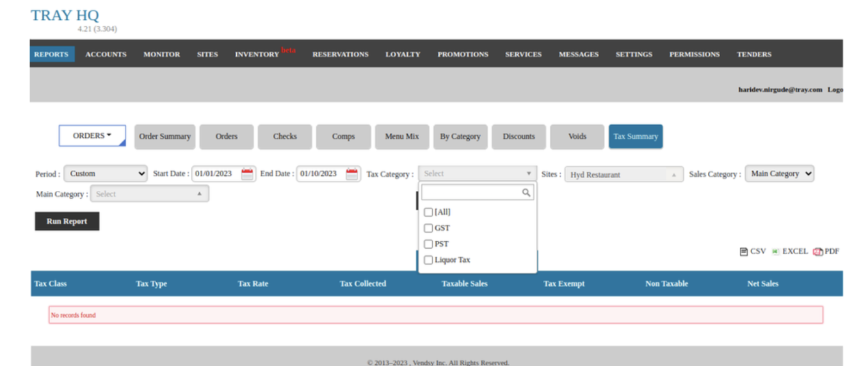This screenshot has height=366, width=868.
Task: Go to the Inventory menu
Action: tap(257, 54)
